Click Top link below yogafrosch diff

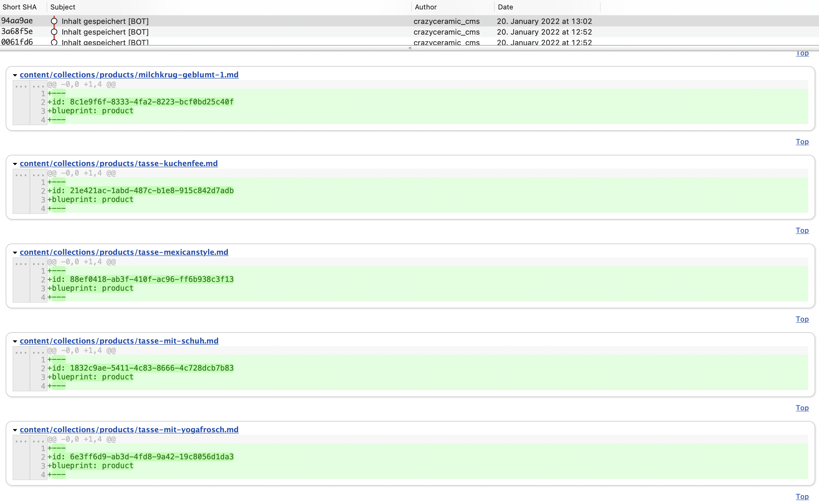tap(802, 496)
